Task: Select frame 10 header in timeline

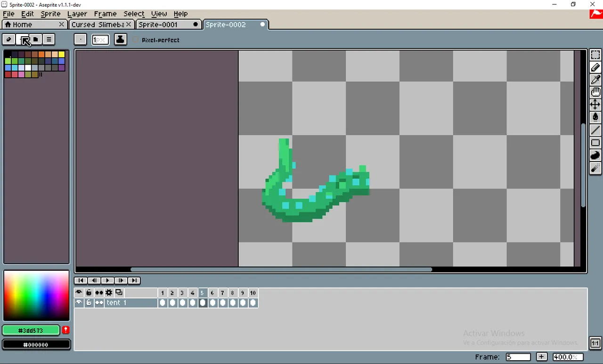Action: [253, 293]
